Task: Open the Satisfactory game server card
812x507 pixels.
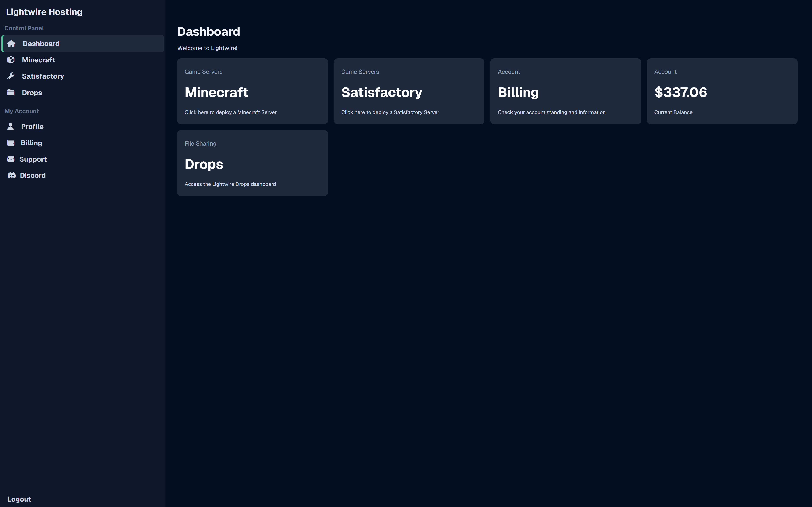Action: (409, 91)
